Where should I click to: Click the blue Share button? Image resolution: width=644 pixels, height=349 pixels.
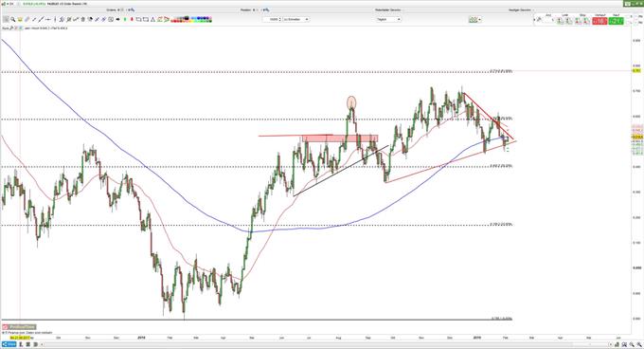pos(9,344)
